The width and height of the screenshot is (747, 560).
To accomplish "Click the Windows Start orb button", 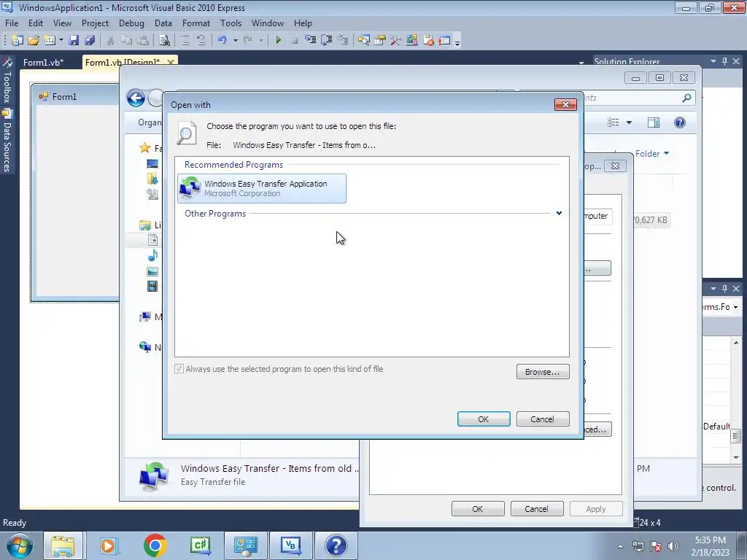I will 19,545.
